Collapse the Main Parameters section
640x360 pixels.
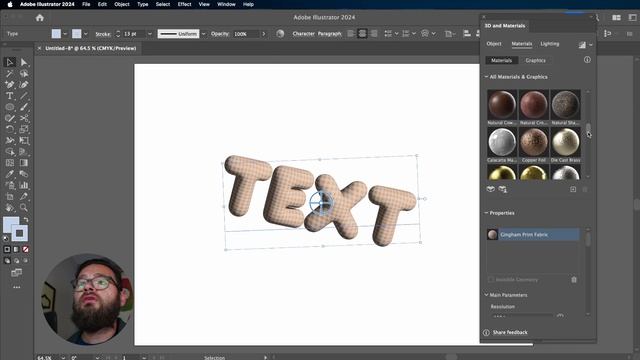coord(486,295)
